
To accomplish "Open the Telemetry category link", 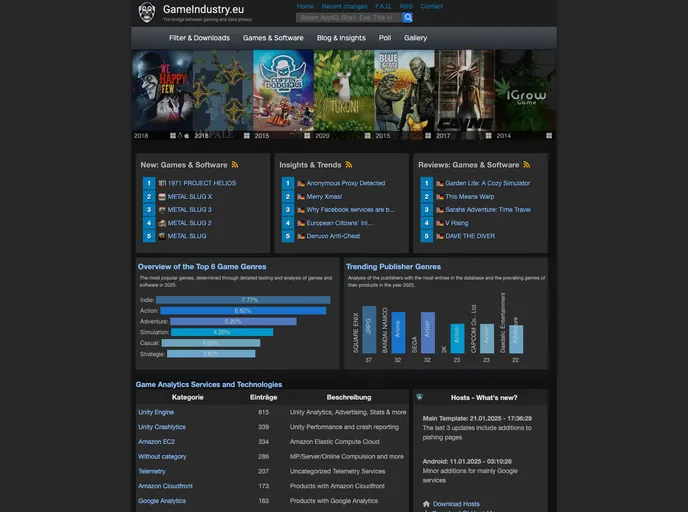I will (152, 471).
